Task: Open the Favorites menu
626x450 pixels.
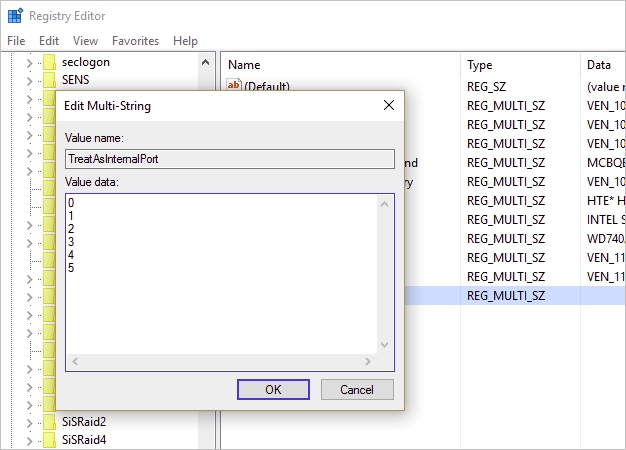Action: pos(135,41)
